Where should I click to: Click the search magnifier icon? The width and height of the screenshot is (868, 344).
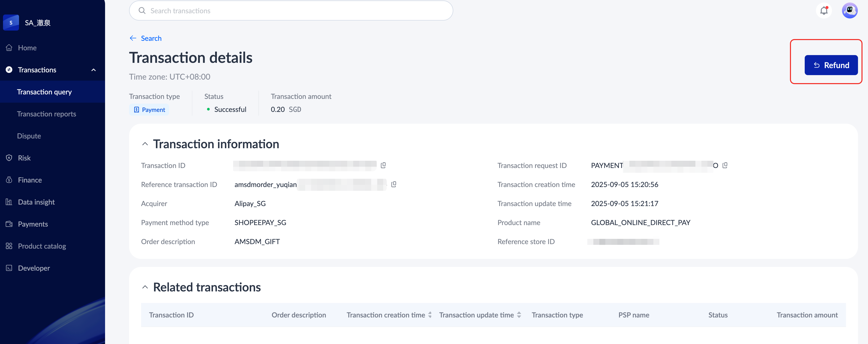[x=142, y=11]
